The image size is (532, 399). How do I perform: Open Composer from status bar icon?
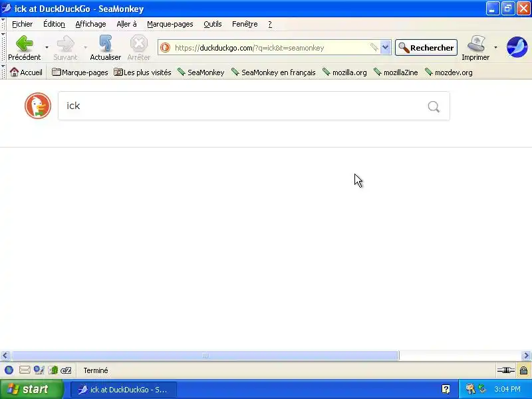pos(39,370)
